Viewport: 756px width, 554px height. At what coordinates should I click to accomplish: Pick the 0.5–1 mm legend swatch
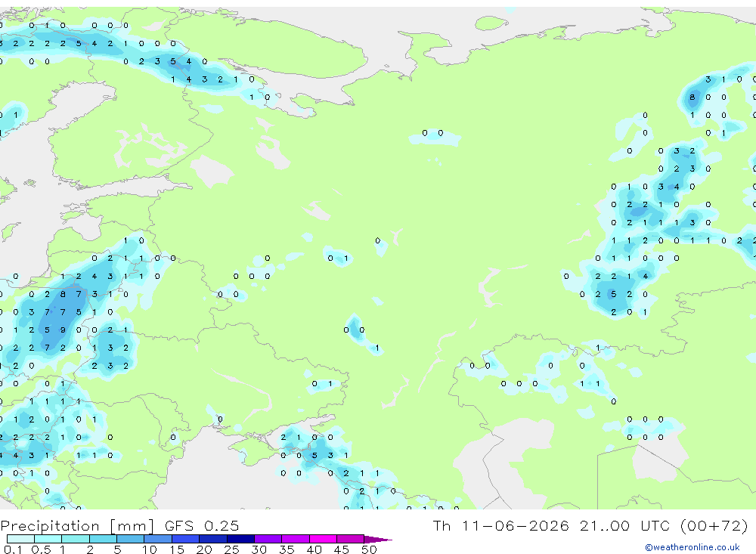pos(48,539)
